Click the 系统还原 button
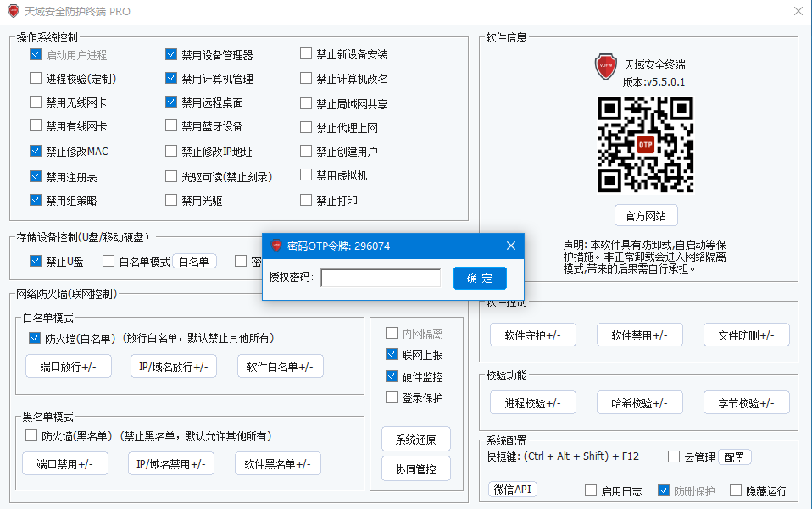This screenshot has height=509, width=812. click(x=415, y=440)
